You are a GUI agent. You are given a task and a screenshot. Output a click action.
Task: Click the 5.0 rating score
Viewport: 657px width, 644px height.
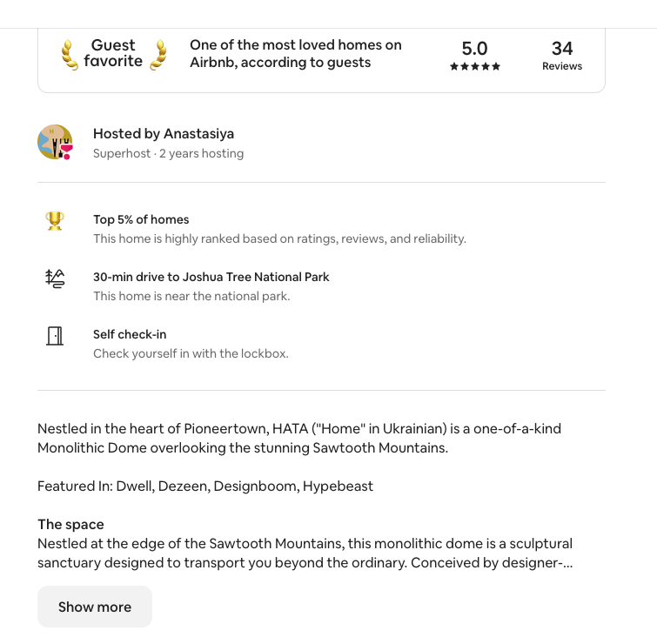pyautogui.click(x=475, y=49)
